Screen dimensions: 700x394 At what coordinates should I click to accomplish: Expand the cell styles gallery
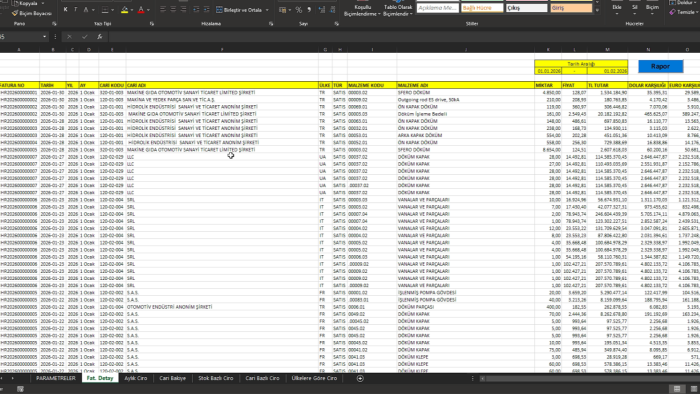click(x=597, y=10)
